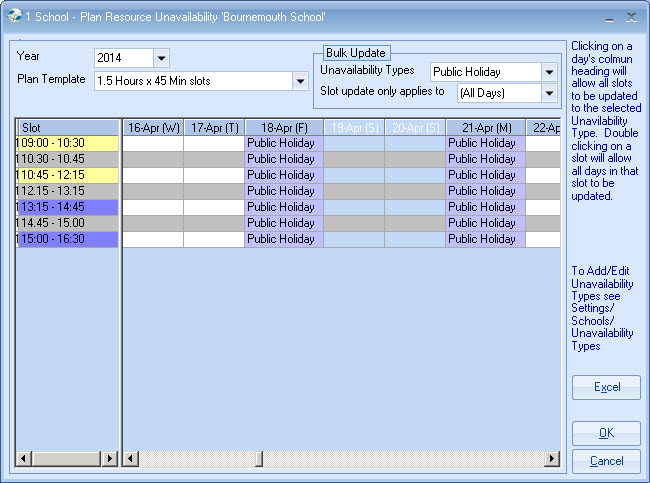The height and width of the screenshot is (483, 650).
Task: Open the Year dropdown
Action: pos(162,58)
